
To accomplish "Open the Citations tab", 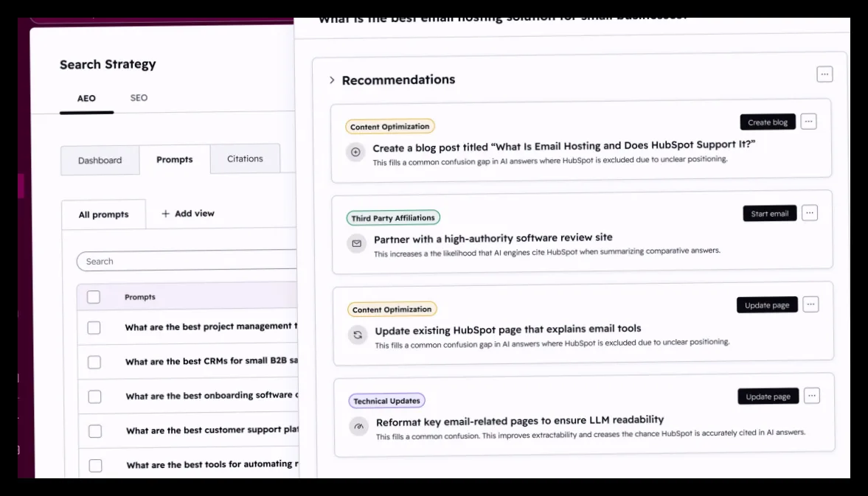I will coord(245,158).
